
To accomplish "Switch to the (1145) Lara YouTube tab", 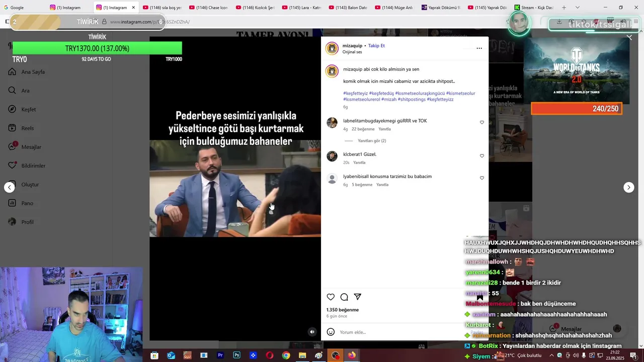I will (301, 8).
